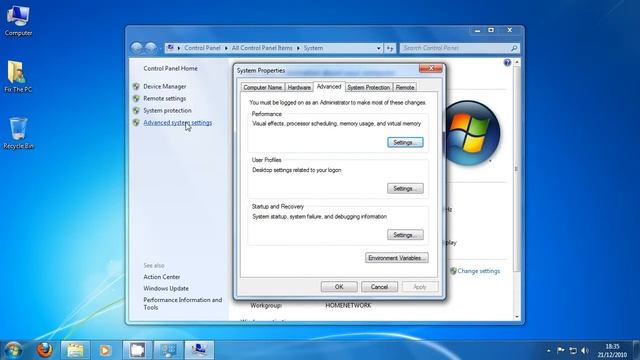Select the System control panel taskbar icon
Viewport: 640px width, 360px height.
(199, 350)
